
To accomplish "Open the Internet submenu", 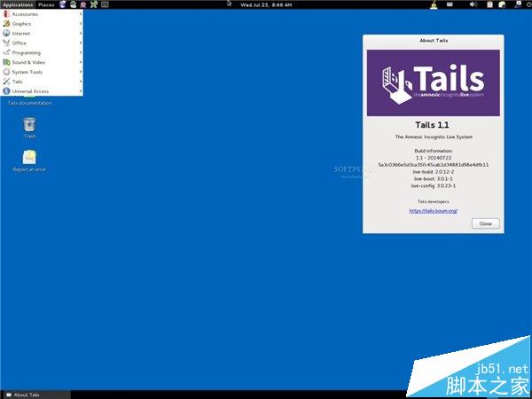I will pos(42,34).
